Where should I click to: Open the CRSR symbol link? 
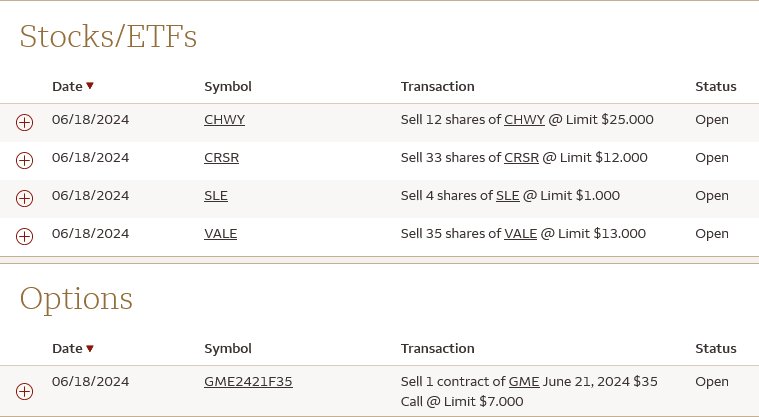pyautogui.click(x=222, y=157)
